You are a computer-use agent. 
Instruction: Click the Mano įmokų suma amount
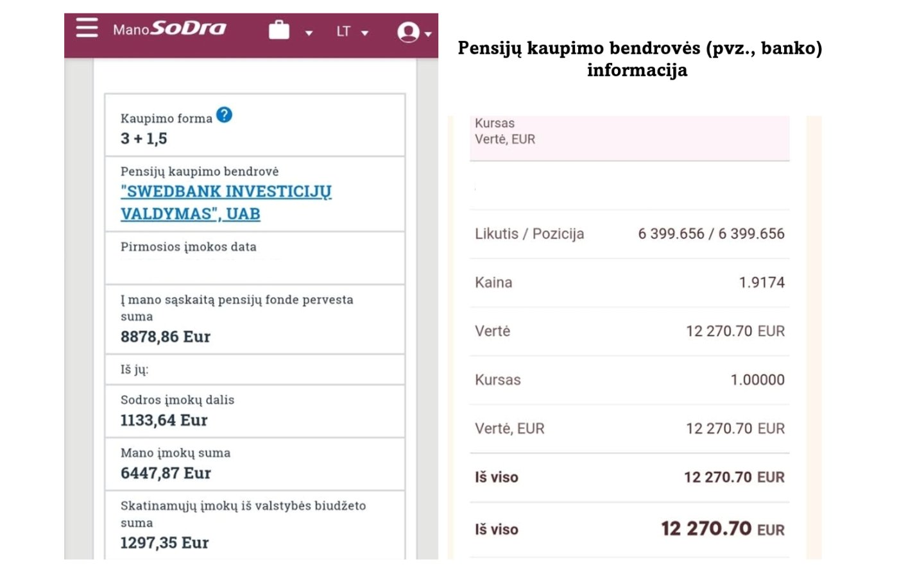click(166, 473)
